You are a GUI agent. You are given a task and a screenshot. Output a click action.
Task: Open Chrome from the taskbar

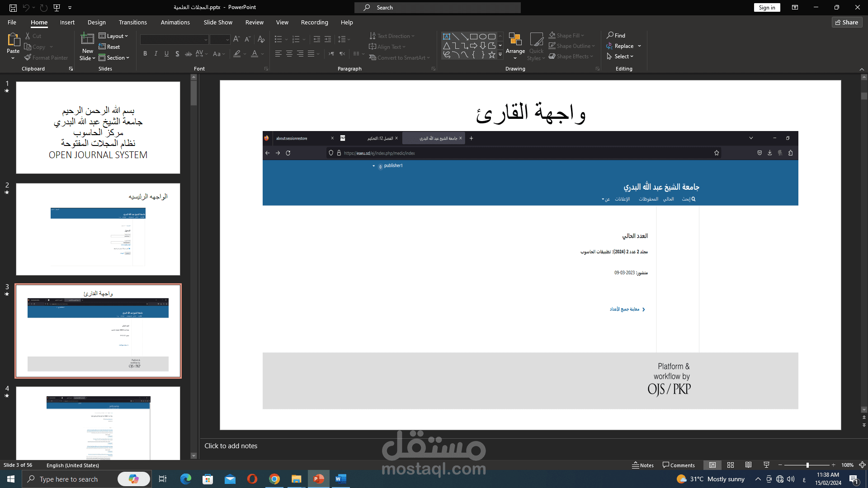274,479
